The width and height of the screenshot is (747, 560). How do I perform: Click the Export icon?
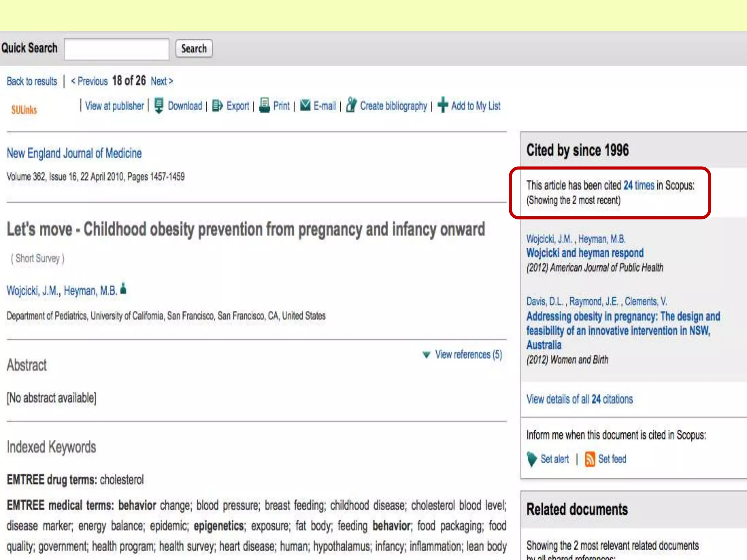tap(217, 106)
